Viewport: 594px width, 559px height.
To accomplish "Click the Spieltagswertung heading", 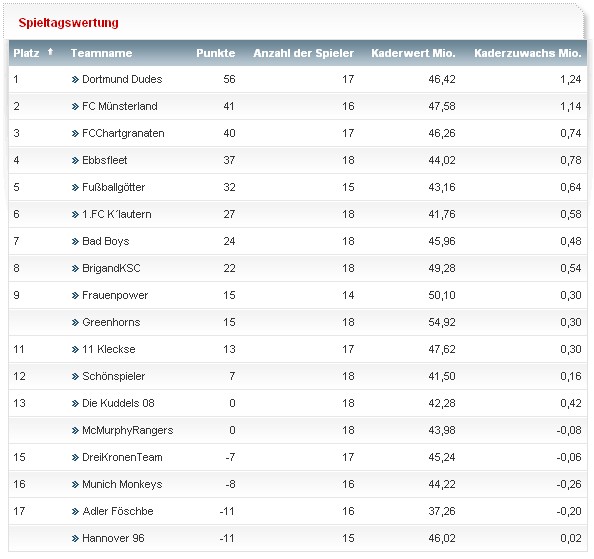I will pyautogui.click(x=69, y=23).
